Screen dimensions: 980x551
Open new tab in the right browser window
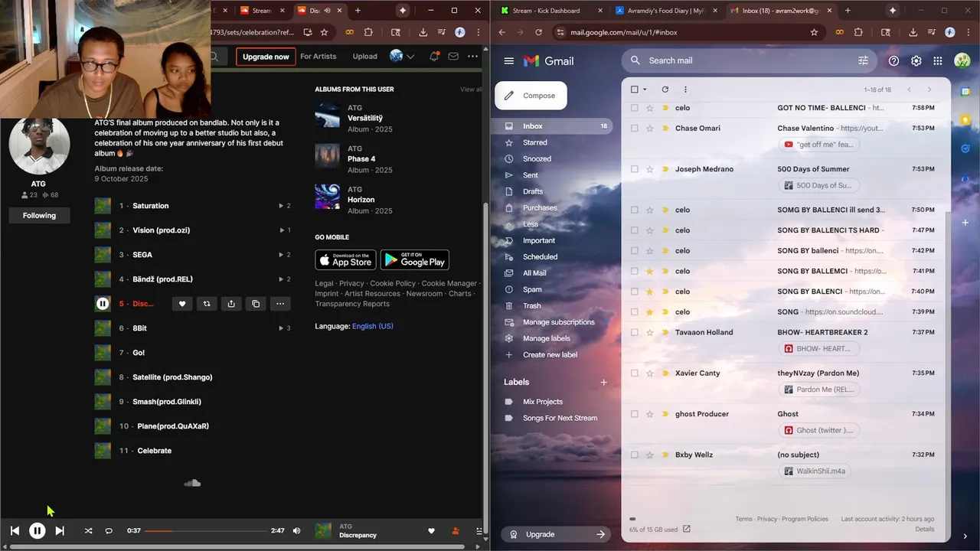[x=848, y=11]
